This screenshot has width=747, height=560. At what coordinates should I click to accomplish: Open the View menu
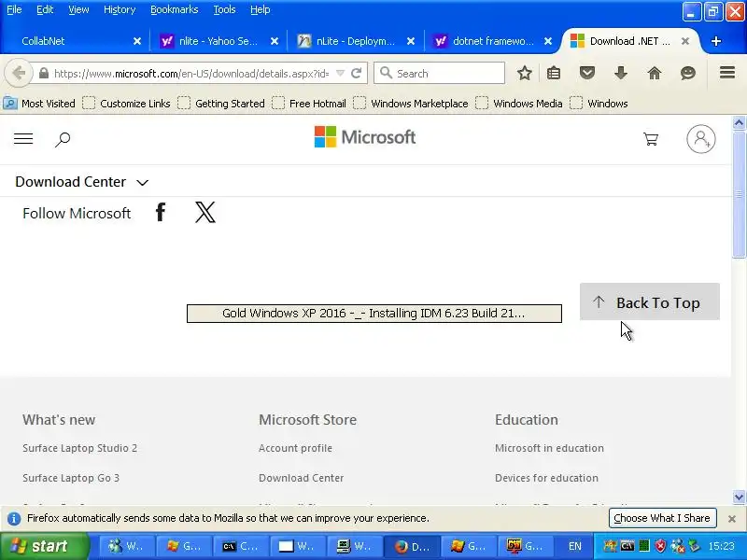[x=78, y=9]
